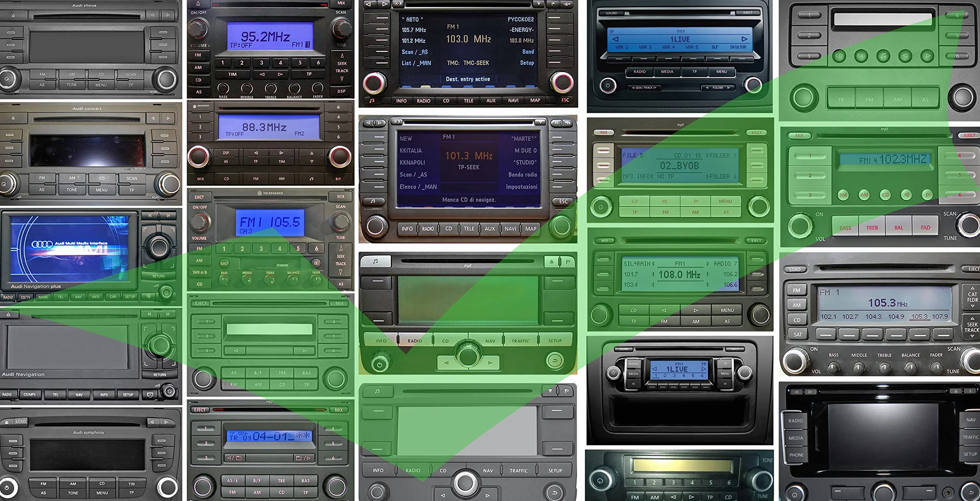Tap right arrow beside 1LIVE on VDR display
This screenshot has width=980, height=501.
tap(744, 39)
